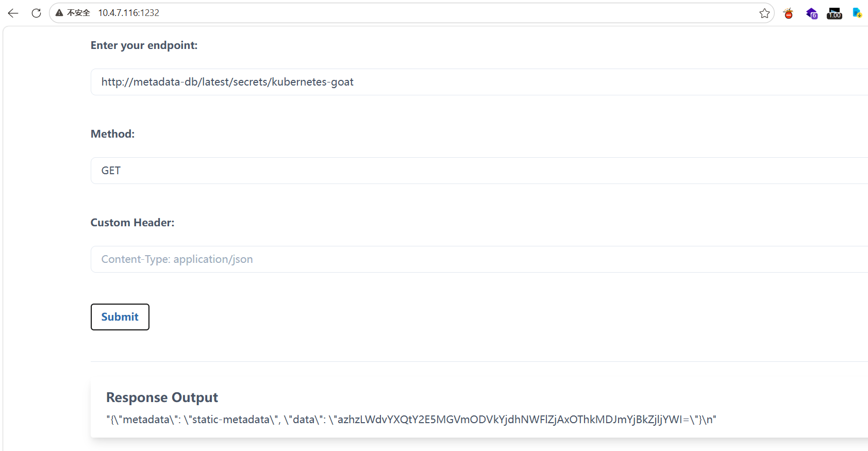Click the response JSON text with static-metadata
This screenshot has height=451, width=868.
(x=411, y=420)
